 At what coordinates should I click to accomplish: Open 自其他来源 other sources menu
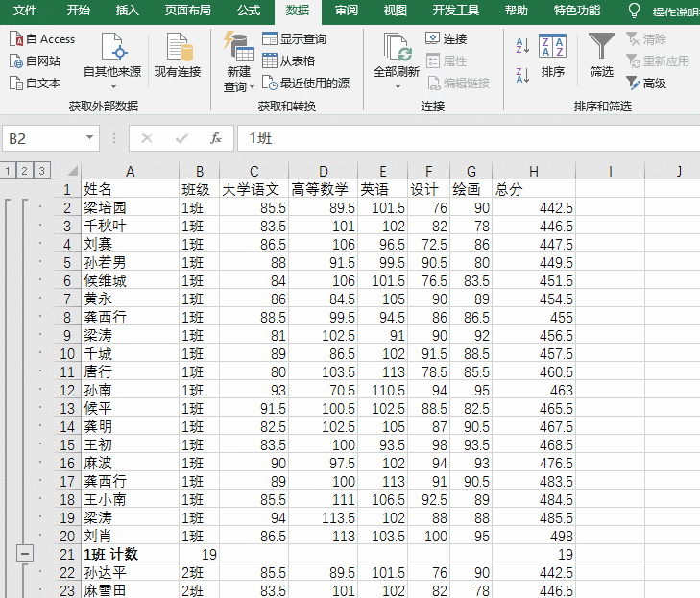[112, 60]
